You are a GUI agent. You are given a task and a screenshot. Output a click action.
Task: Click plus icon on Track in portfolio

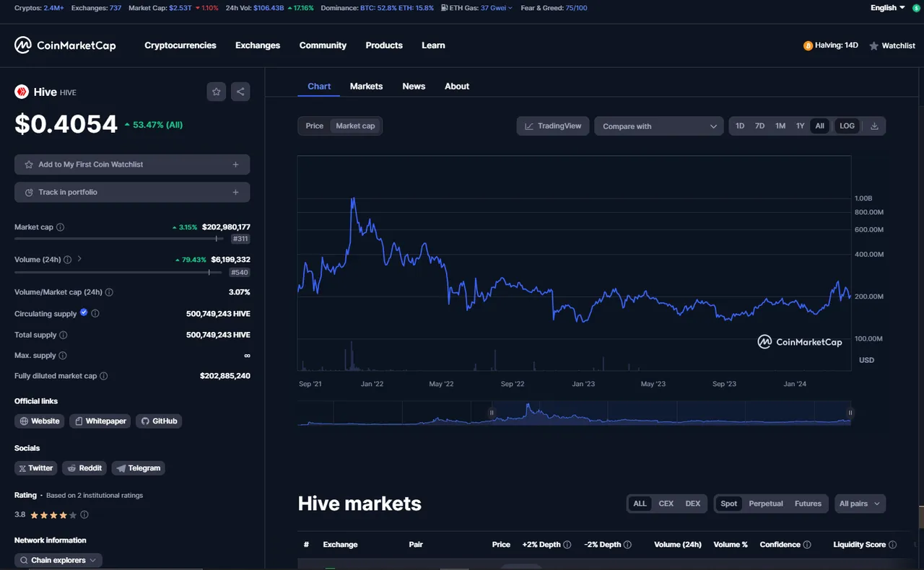tap(235, 192)
